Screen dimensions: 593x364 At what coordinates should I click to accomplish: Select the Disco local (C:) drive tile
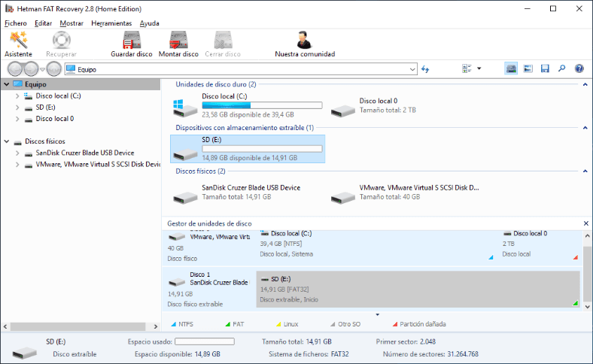(248, 105)
